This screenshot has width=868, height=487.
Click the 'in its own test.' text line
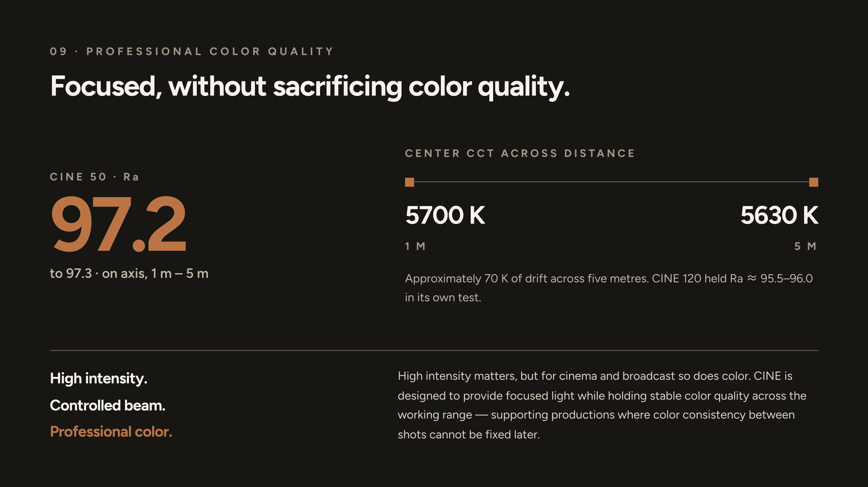click(443, 298)
